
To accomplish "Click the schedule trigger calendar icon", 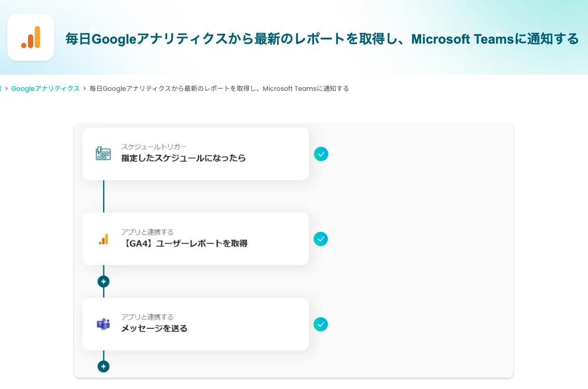I will [x=103, y=154].
